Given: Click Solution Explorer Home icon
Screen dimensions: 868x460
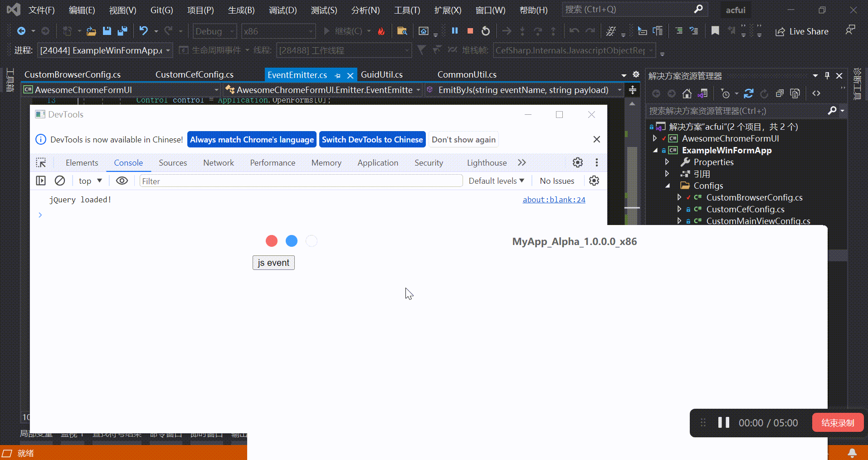Looking at the screenshot, I should [687, 93].
